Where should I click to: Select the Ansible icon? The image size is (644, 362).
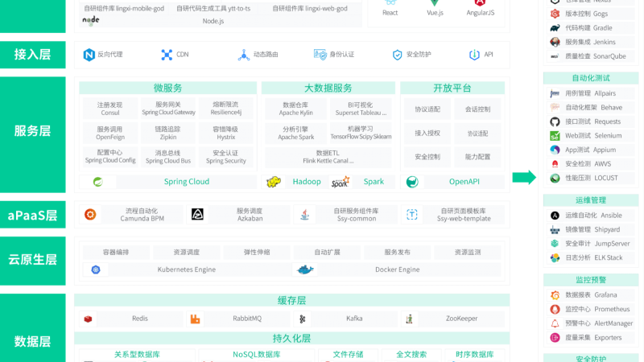[555, 216]
